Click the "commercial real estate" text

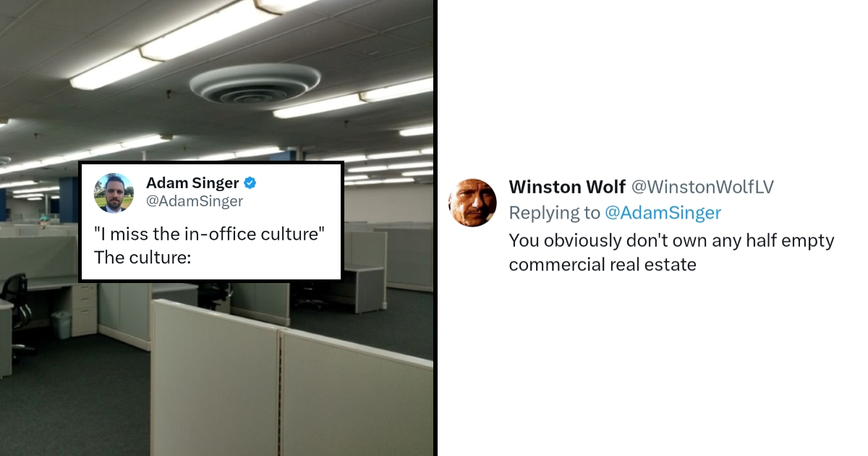(x=603, y=265)
